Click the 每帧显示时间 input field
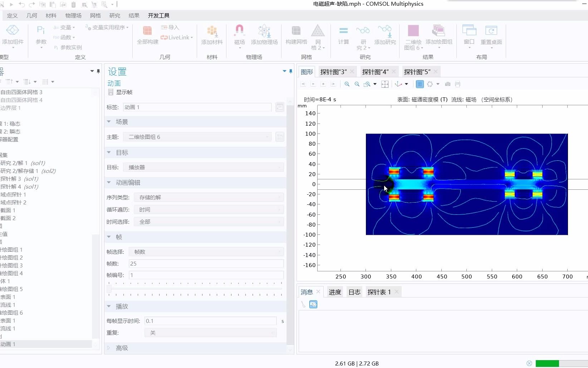Viewport: 588px width, 368px height. (210, 321)
